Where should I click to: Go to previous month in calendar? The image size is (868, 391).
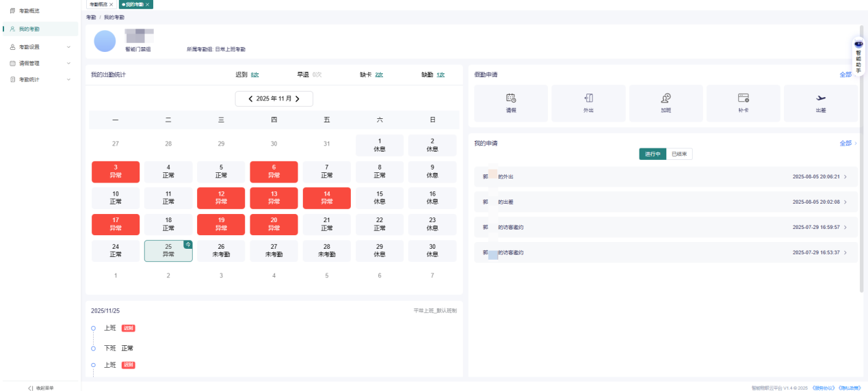[250, 99]
